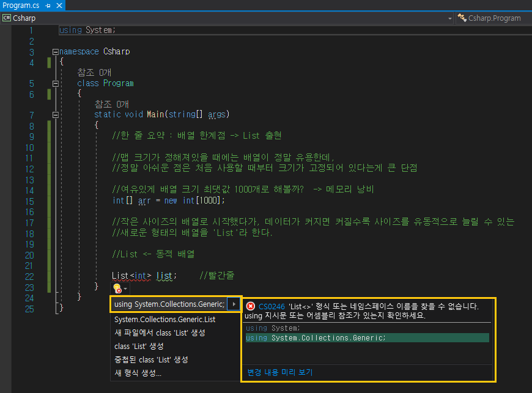Viewport: 532px width, 393px height.
Task: Click the using System; line
Action: pos(87,30)
